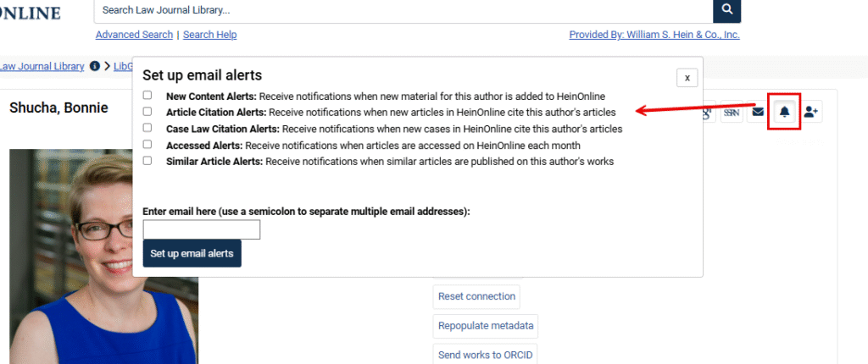The width and height of the screenshot is (868, 364).
Task: Open the Search Help link
Action: 209,35
